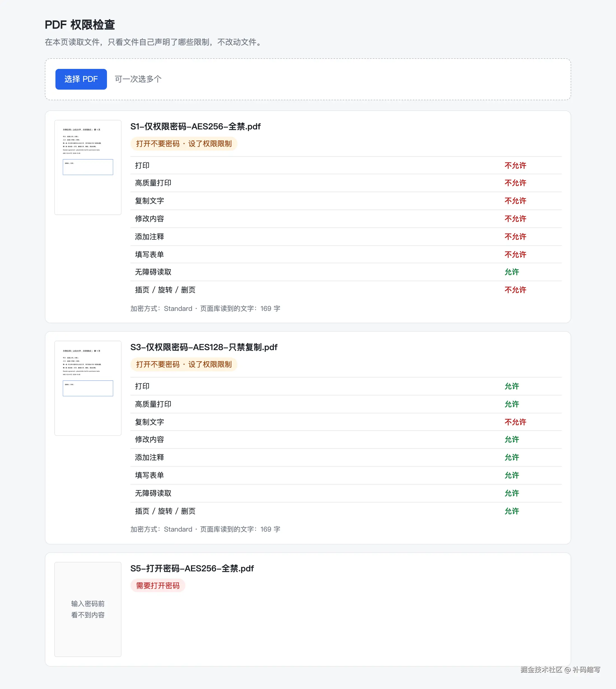Select 无障碍读取 row in the S1 card
Screen dimensions: 616x689
click(x=346, y=272)
